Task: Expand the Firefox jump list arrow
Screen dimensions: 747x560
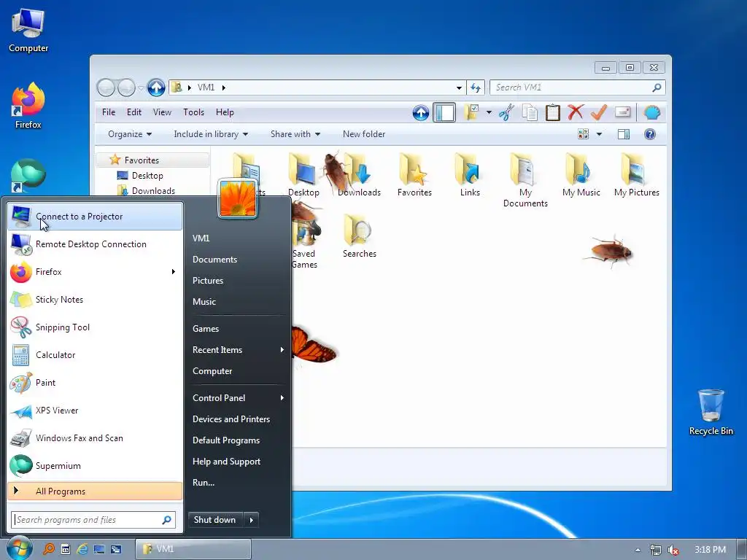Action: pos(174,271)
